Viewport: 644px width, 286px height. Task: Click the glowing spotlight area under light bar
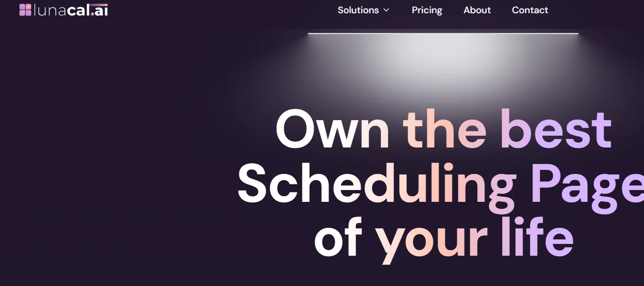[443, 66]
